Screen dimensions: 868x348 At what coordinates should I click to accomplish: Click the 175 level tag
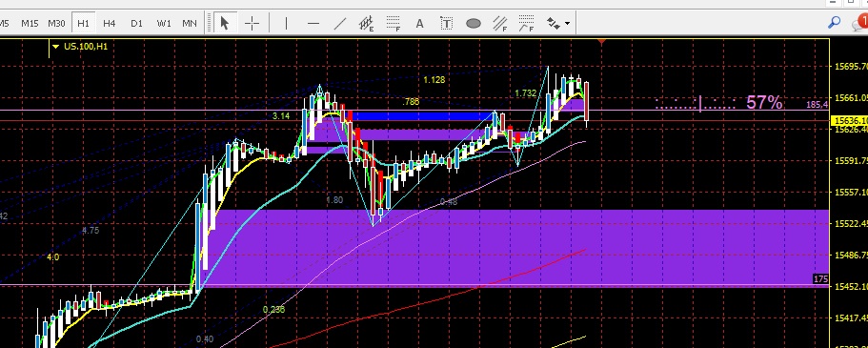pos(820,279)
